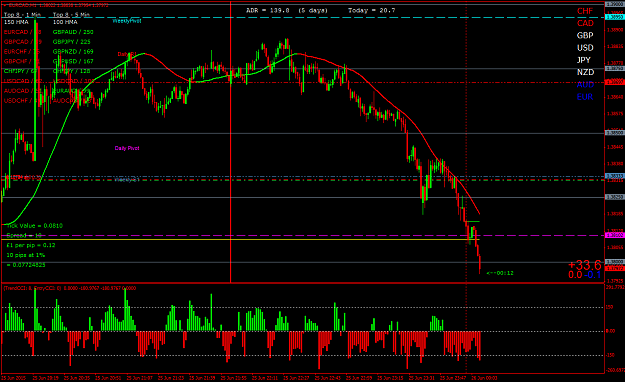Click the WeeklyPivot line label

pyautogui.click(x=127, y=21)
